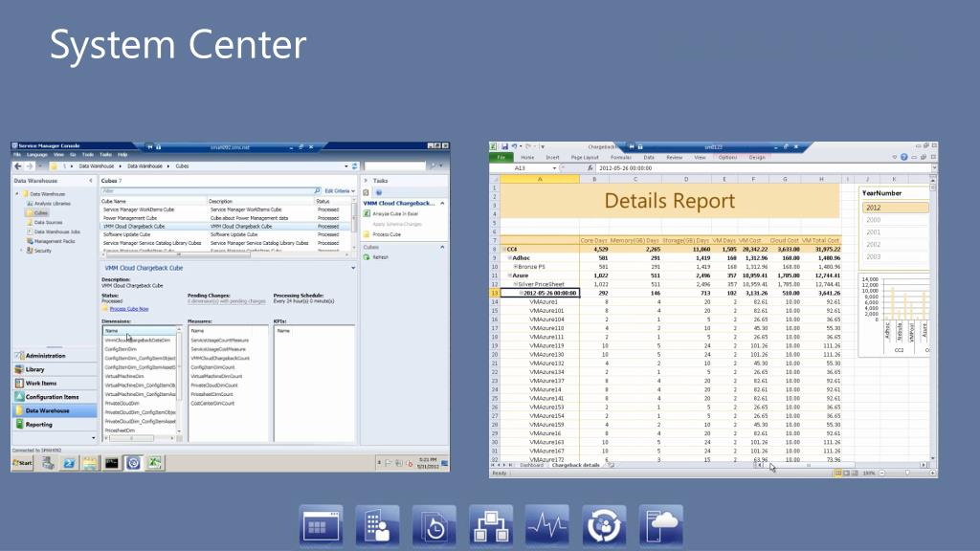The image size is (980, 551).
Task: Collapse the CC4 pivot row
Action: click(x=504, y=250)
